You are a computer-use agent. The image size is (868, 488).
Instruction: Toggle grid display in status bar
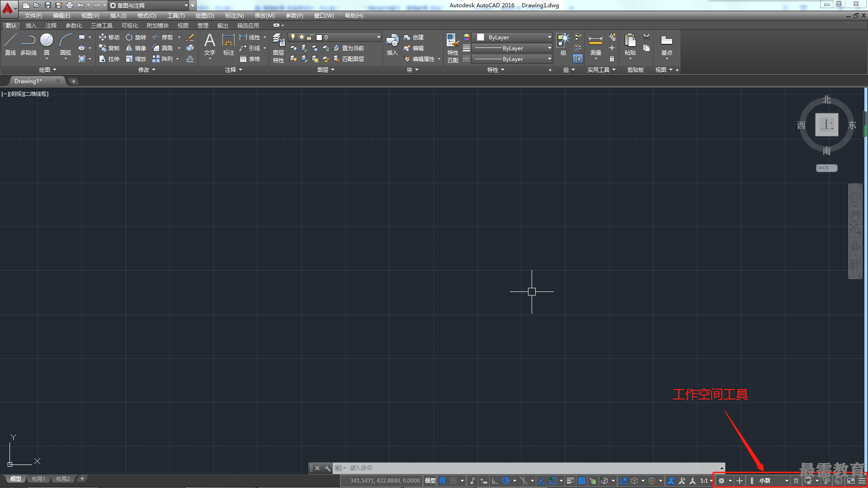click(x=443, y=481)
